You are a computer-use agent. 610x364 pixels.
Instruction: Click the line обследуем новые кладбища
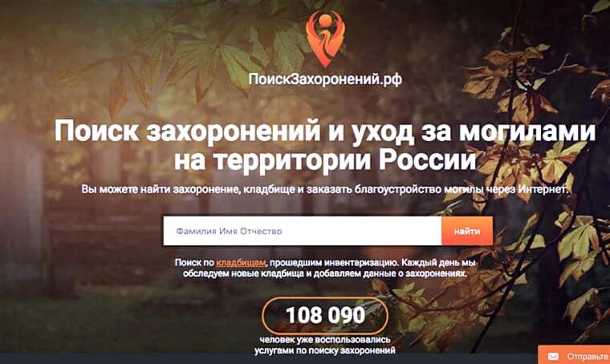(x=325, y=273)
